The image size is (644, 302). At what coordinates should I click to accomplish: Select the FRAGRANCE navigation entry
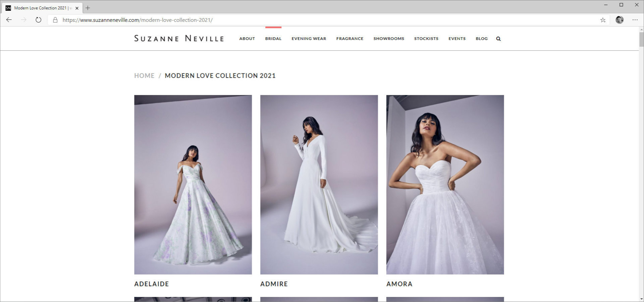[350, 38]
